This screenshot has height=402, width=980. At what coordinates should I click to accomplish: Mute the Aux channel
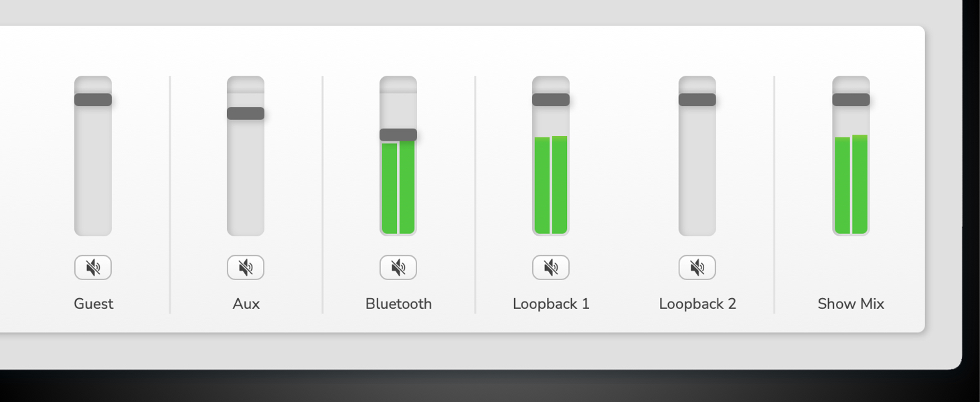click(x=246, y=268)
